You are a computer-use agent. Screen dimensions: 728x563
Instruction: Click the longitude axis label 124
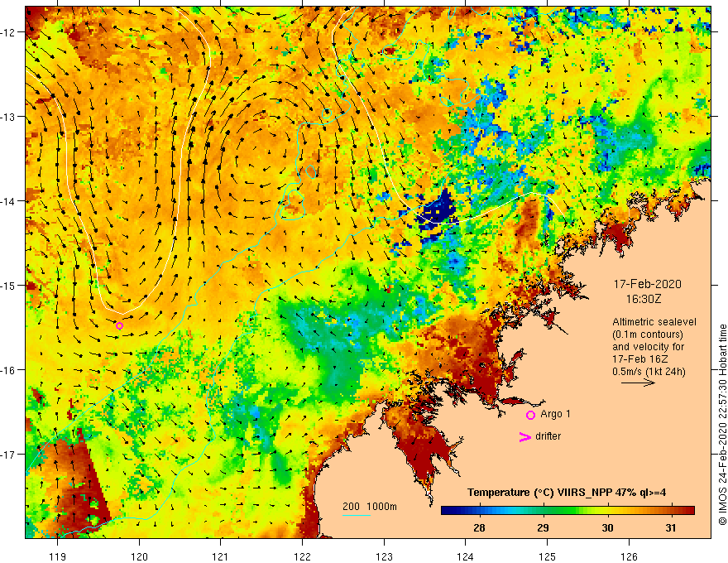pos(466,556)
